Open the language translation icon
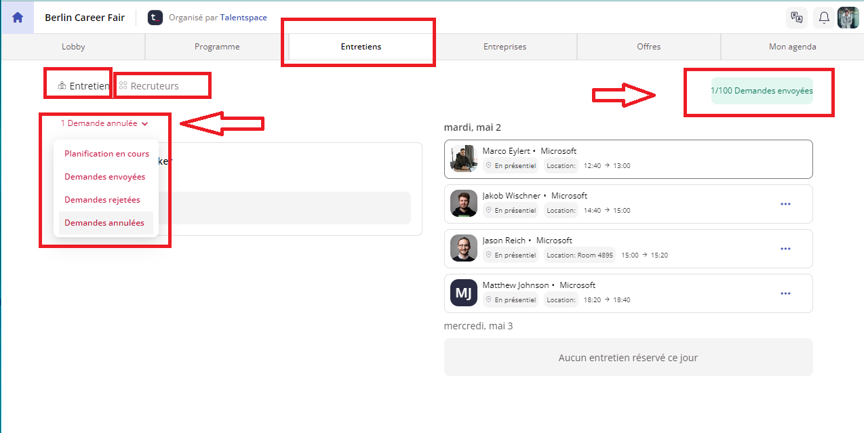The height and width of the screenshot is (433, 868). pyautogui.click(x=797, y=18)
